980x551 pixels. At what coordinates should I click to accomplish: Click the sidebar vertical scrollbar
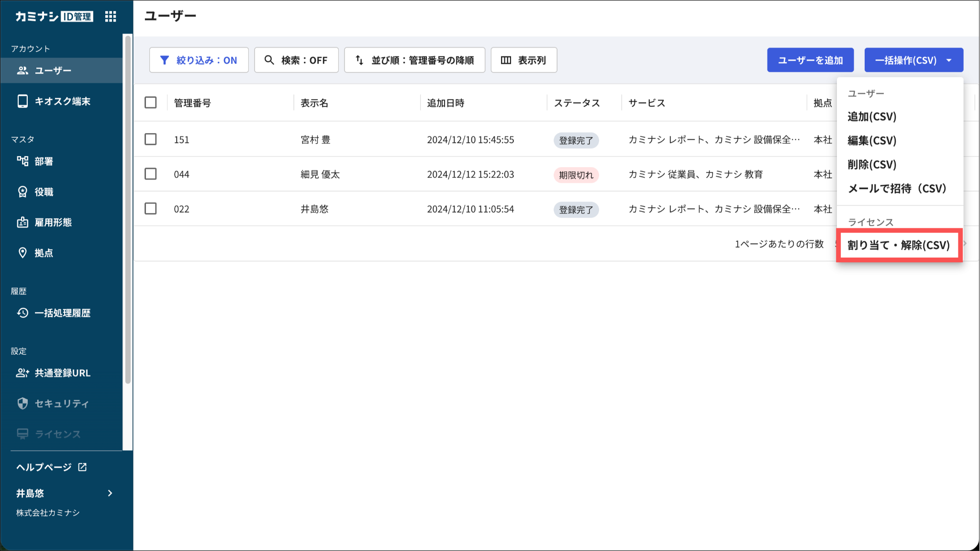128,209
